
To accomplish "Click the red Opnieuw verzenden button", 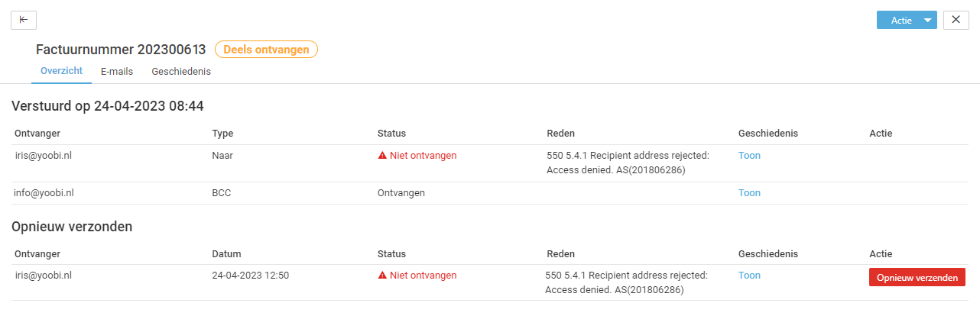I will coord(917,277).
